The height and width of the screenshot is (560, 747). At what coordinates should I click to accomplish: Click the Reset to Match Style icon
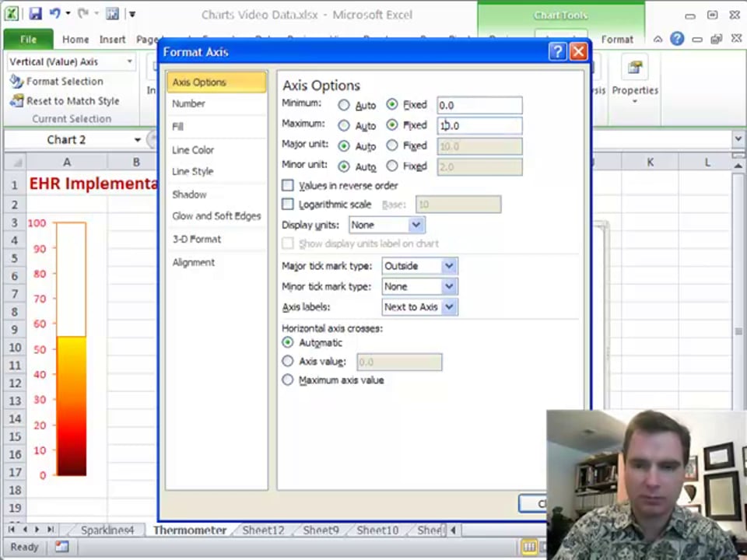point(16,101)
